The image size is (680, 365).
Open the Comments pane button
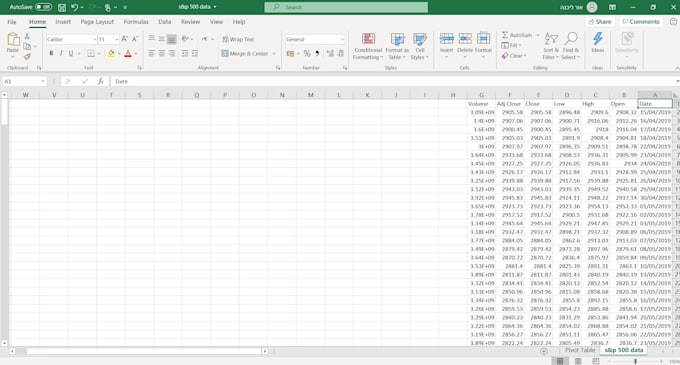[641, 22]
